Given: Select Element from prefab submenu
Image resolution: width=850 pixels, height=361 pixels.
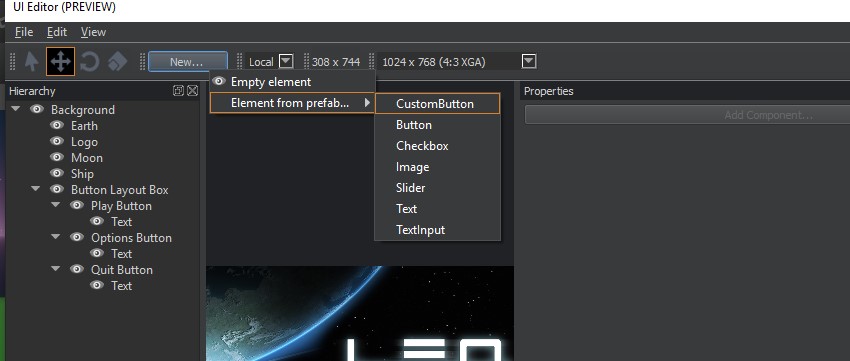Looking at the screenshot, I should pos(292,103).
